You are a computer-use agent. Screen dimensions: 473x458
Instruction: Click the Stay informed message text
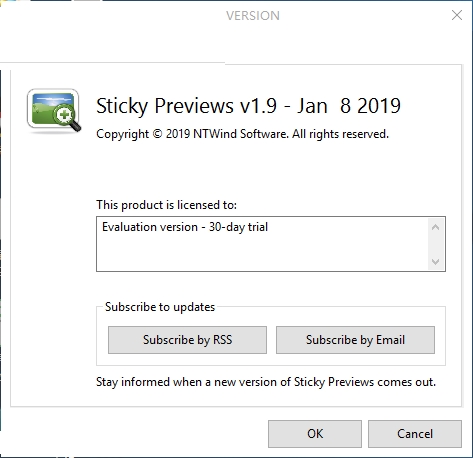(266, 382)
